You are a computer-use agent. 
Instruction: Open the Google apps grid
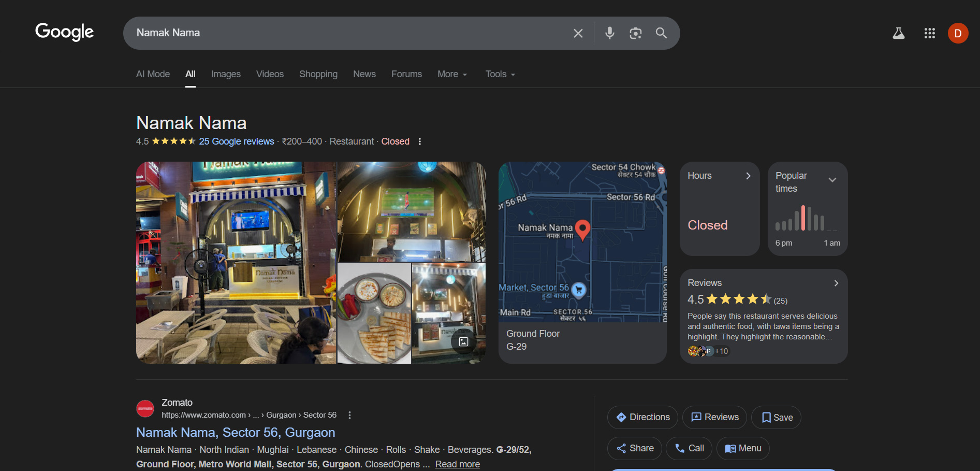point(929,33)
